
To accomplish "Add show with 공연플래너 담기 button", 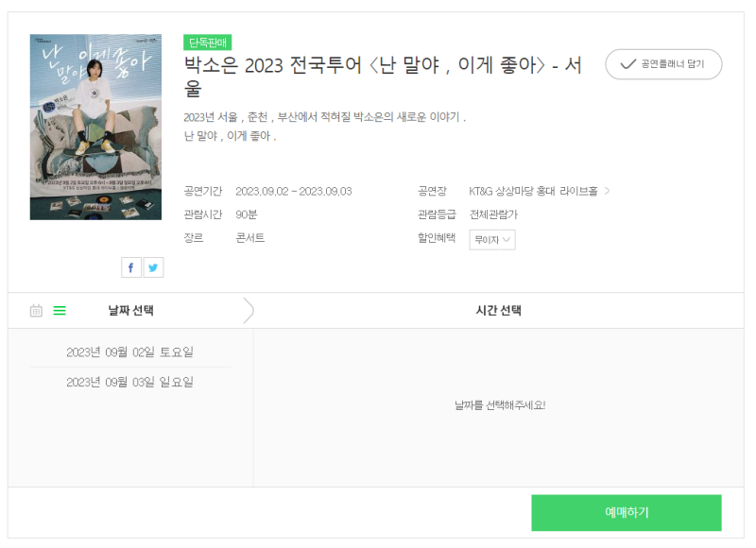I will pyautogui.click(x=663, y=64).
